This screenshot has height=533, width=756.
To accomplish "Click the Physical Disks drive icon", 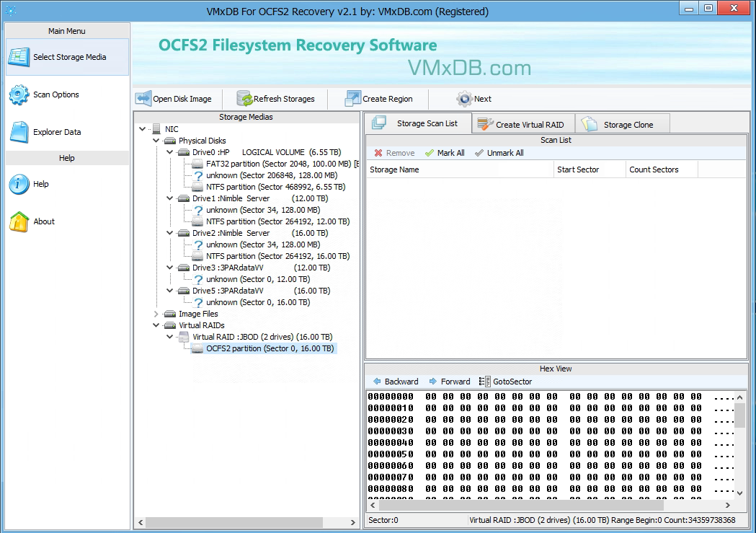I will 169,141.
